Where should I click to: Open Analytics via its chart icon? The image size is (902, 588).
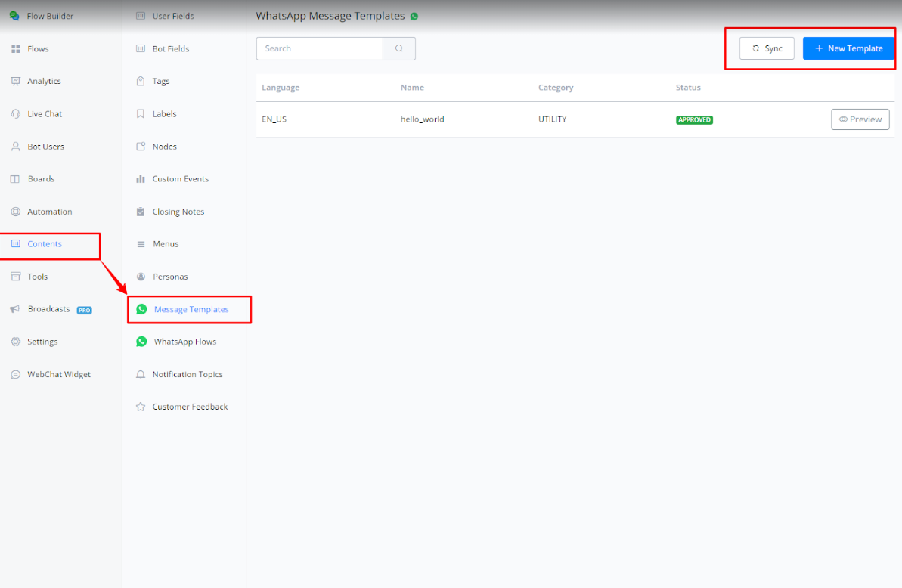[15, 82]
